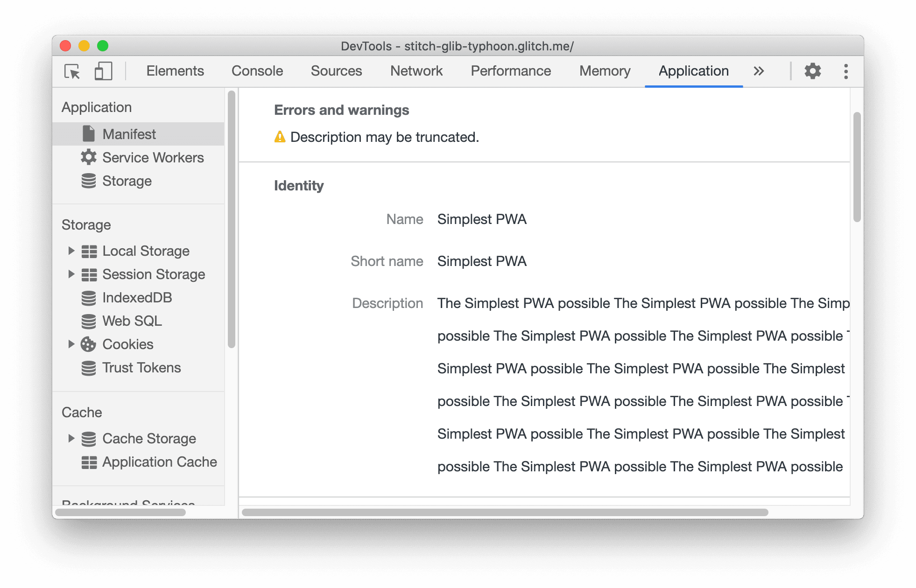Click the more options menu icon
Screen dimensions: 916x588
[x=845, y=71]
